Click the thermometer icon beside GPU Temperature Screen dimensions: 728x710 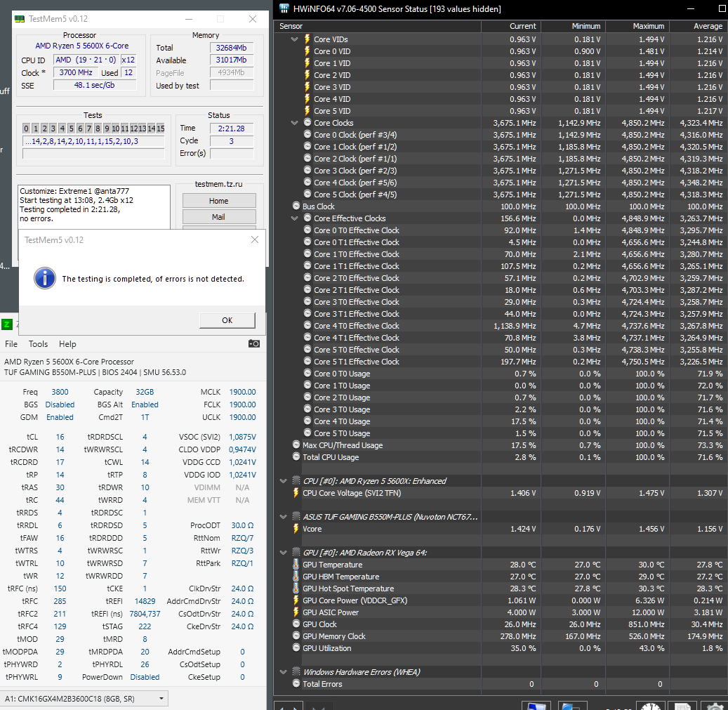pyautogui.click(x=296, y=564)
